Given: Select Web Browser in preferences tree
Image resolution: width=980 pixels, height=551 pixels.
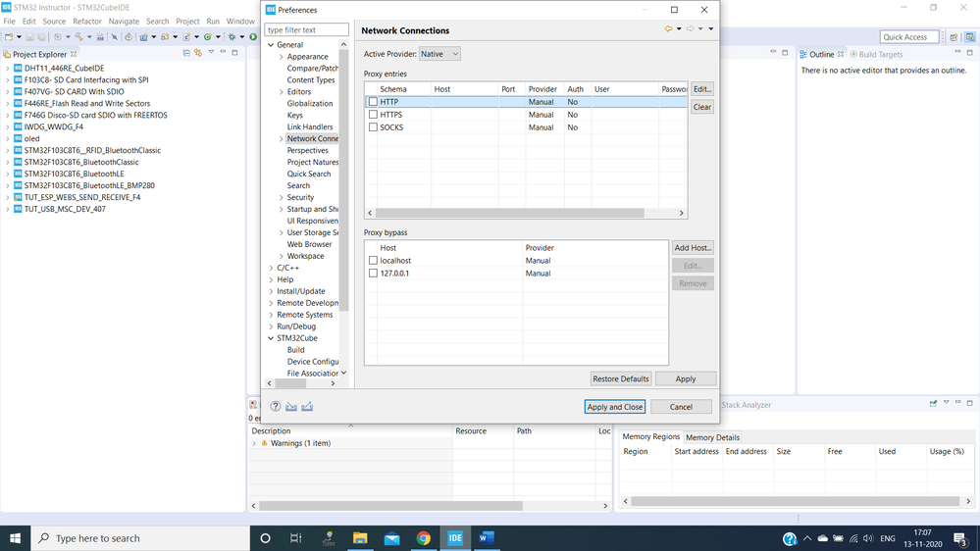Looking at the screenshot, I should pyautogui.click(x=309, y=244).
